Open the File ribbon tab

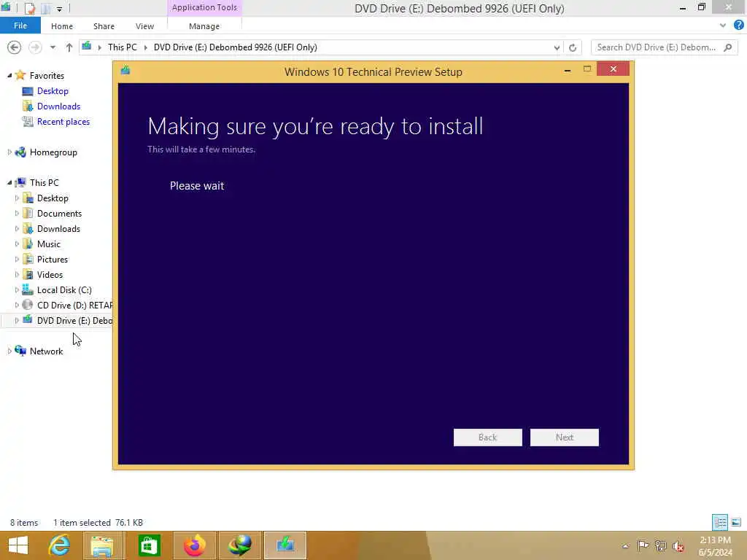tap(20, 26)
